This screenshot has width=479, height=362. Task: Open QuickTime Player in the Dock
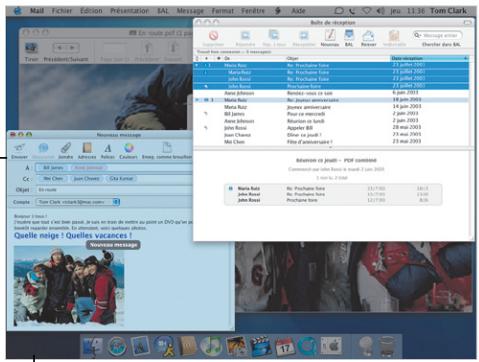(x=307, y=346)
